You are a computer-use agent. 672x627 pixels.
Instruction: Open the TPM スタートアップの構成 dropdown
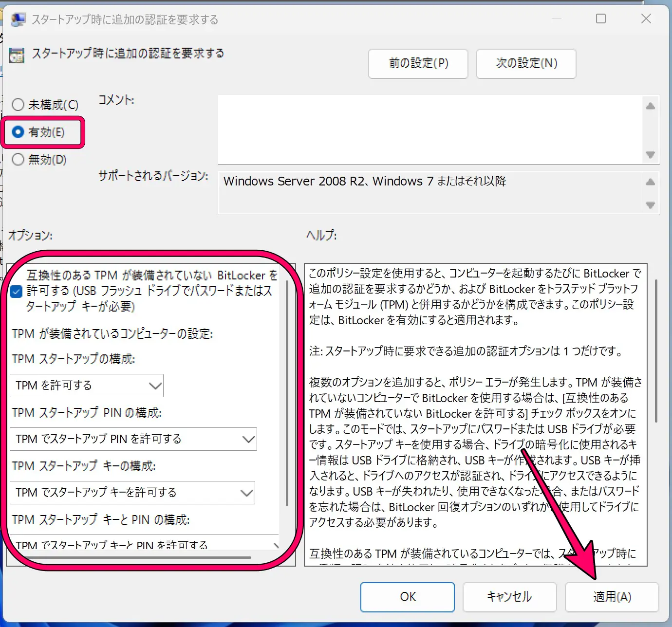87,386
